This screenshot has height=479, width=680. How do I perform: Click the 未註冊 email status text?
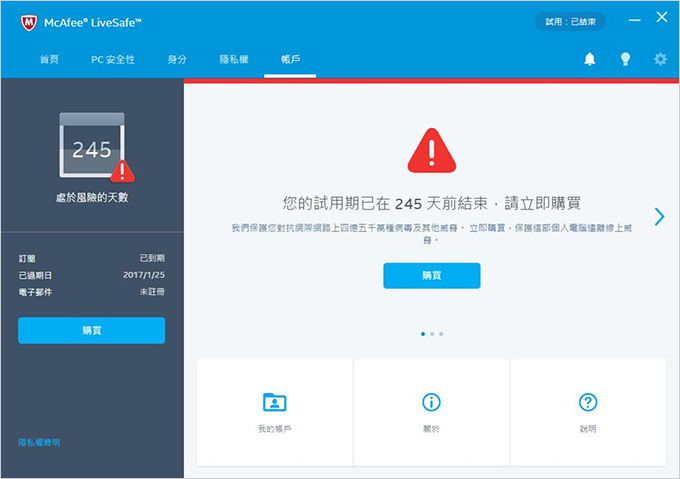tap(152, 292)
